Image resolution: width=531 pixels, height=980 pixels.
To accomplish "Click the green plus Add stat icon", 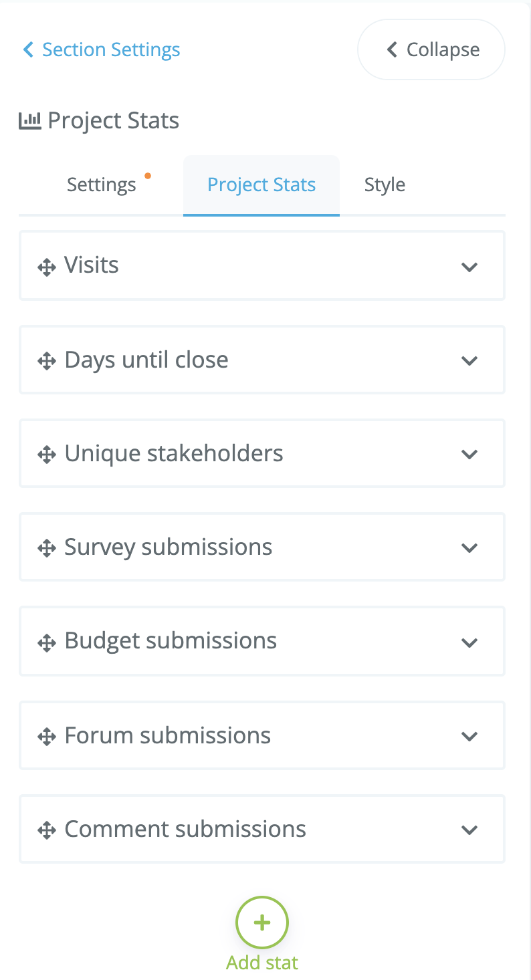I will click(262, 923).
